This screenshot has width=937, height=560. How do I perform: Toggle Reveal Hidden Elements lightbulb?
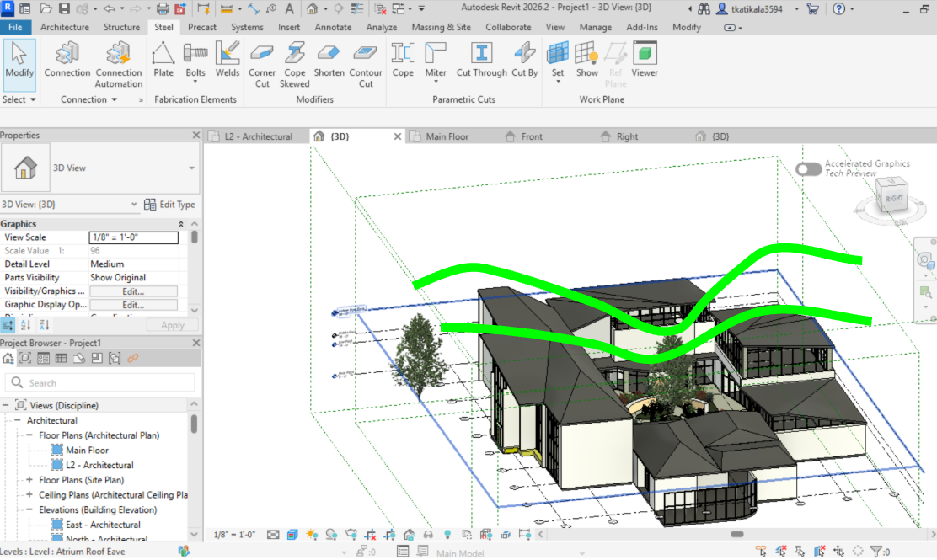447,535
